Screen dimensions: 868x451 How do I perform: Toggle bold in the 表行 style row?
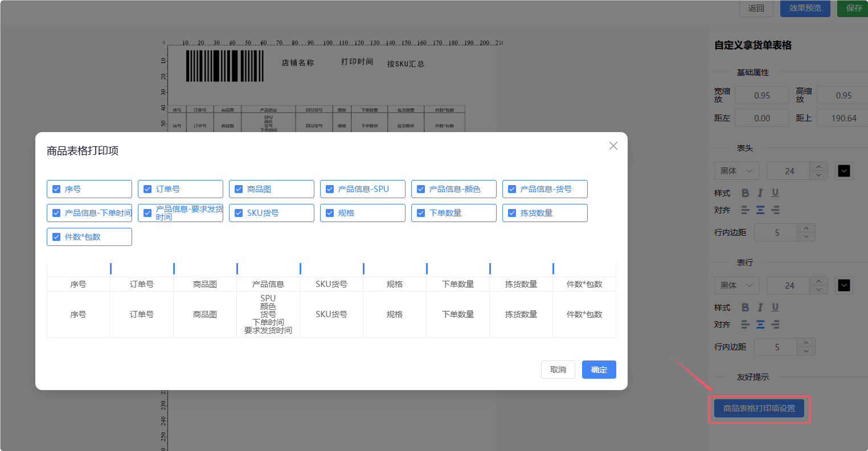745,307
